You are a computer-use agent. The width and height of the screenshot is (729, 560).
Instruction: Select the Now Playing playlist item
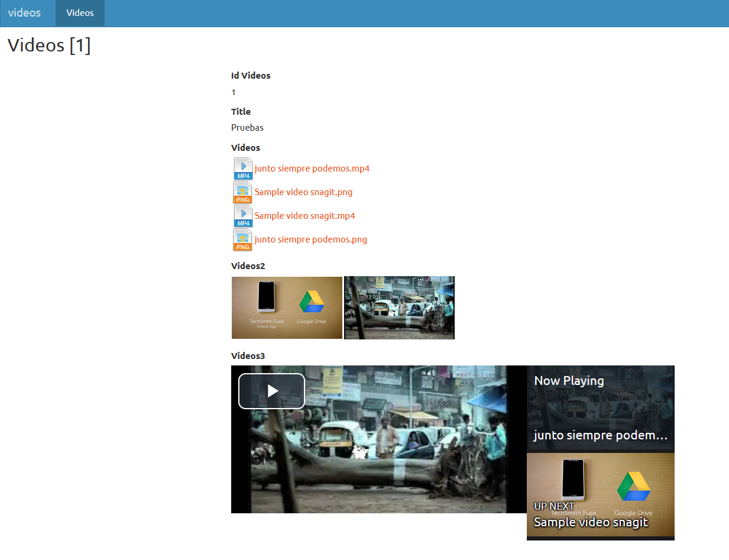(600, 409)
